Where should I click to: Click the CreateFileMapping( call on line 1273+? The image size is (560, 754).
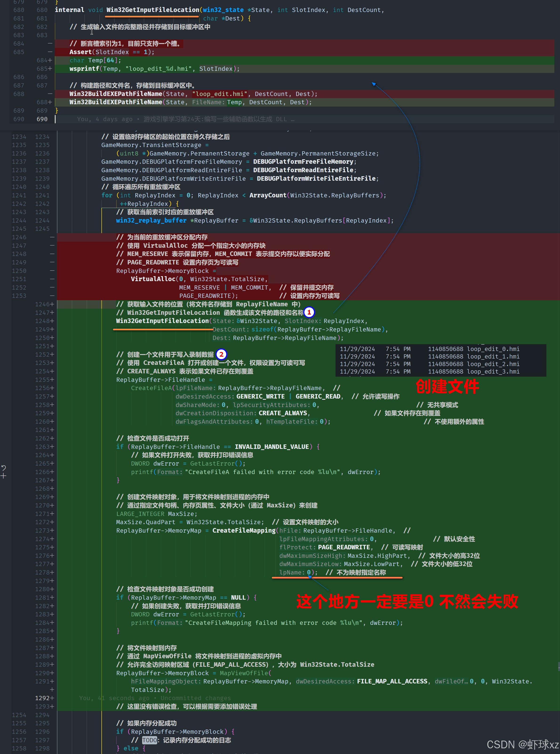[245, 530]
